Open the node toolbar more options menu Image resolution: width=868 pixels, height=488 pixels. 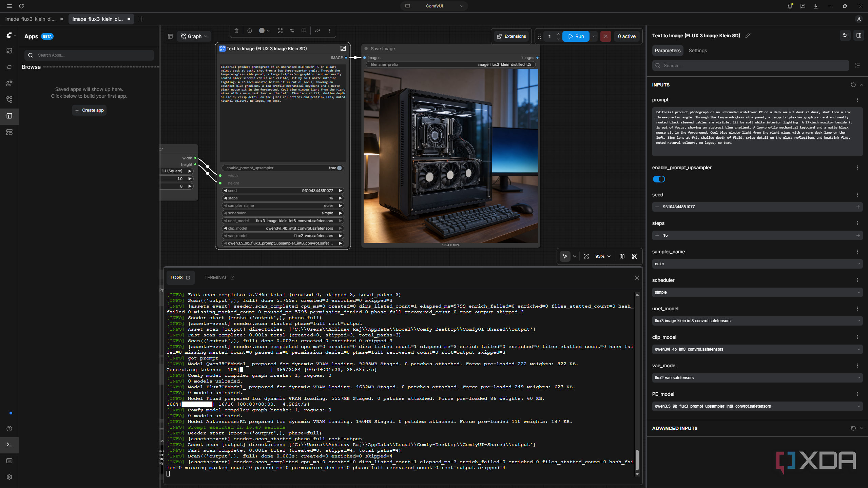point(329,31)
